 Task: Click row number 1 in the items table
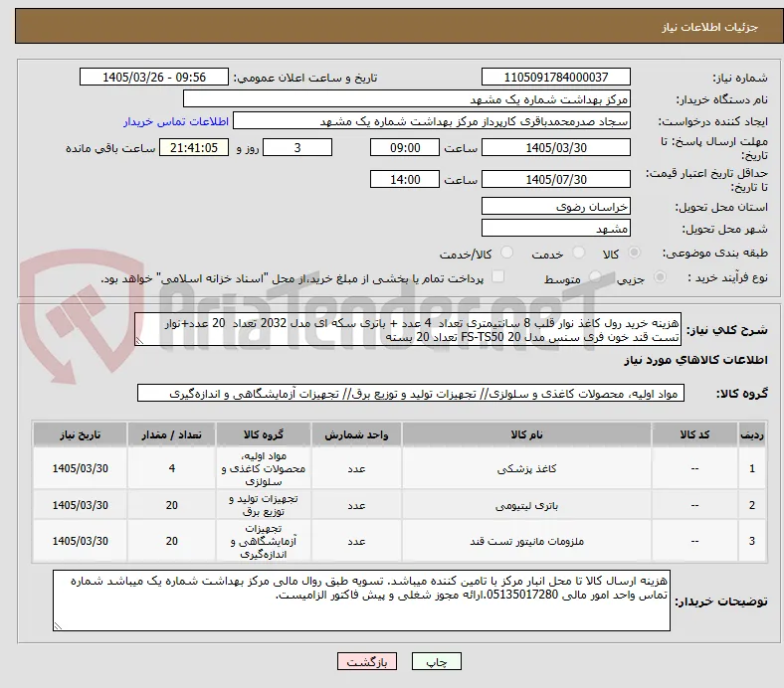(751, 468)
